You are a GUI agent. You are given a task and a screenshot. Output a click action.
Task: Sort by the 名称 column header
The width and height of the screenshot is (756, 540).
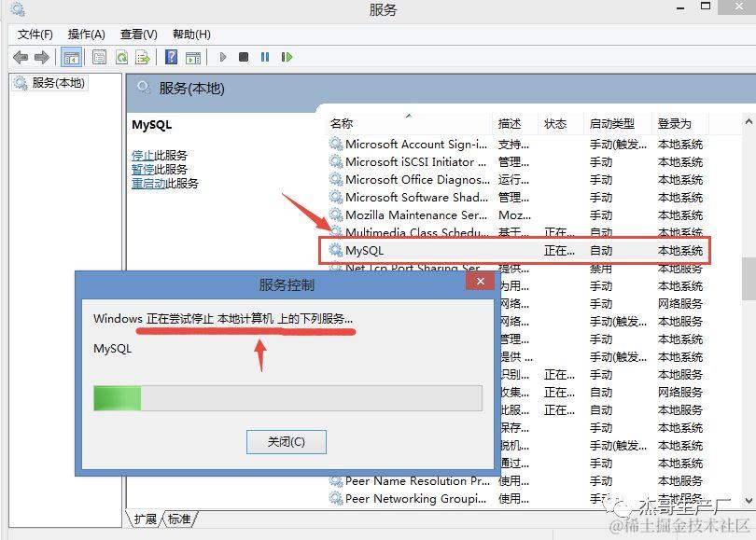410,124
